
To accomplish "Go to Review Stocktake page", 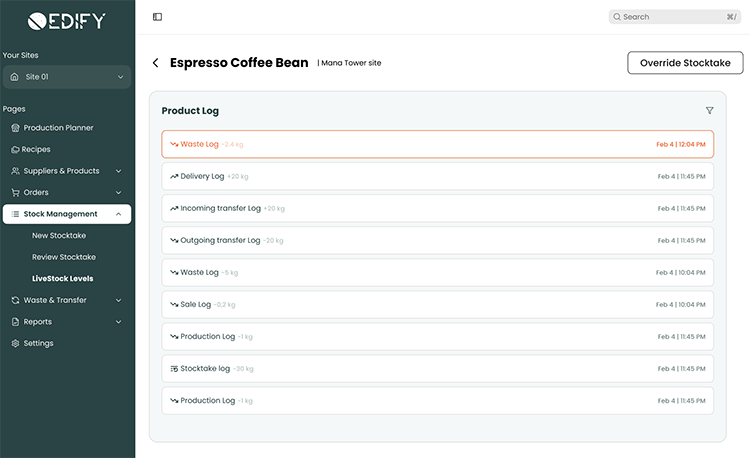I will [63, 257].
